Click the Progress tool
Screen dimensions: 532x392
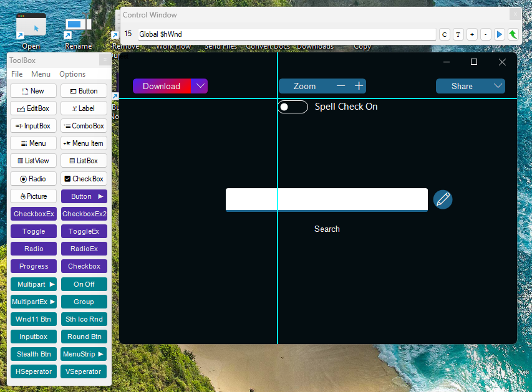coord(34,266)
